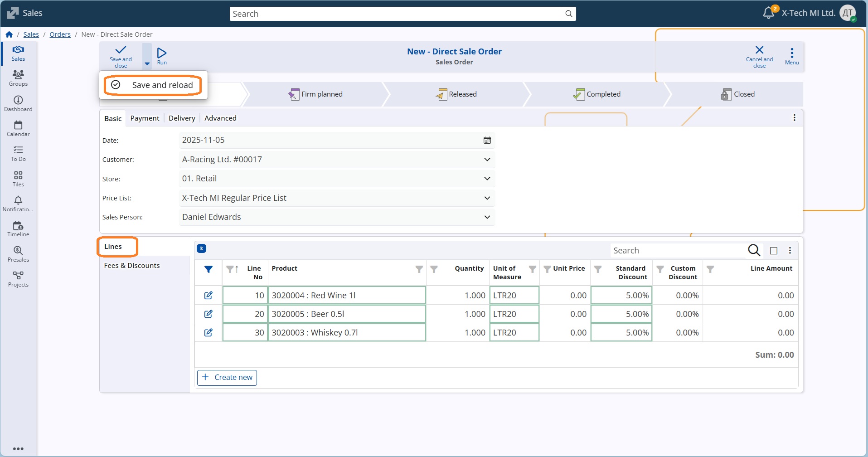This screenshot has width=868, height=457.
Task: Click the Create new button
Action: 227,378
